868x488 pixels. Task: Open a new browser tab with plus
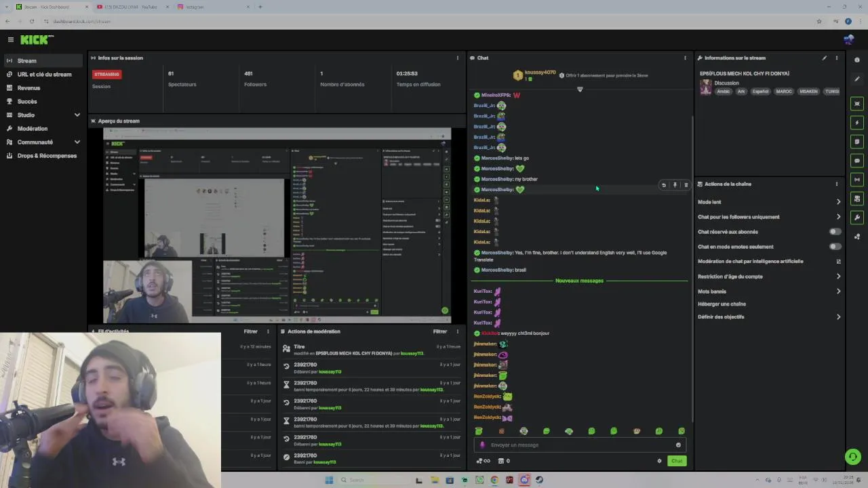pos(260,7)
